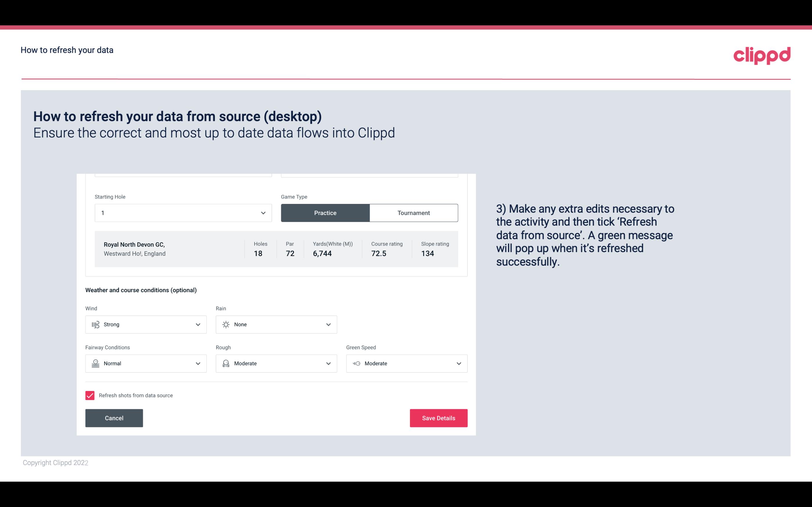This screenshot has width=812, height=507.
Task: Click the Clippd logo icon top right
Action: [x=762, y=54]
